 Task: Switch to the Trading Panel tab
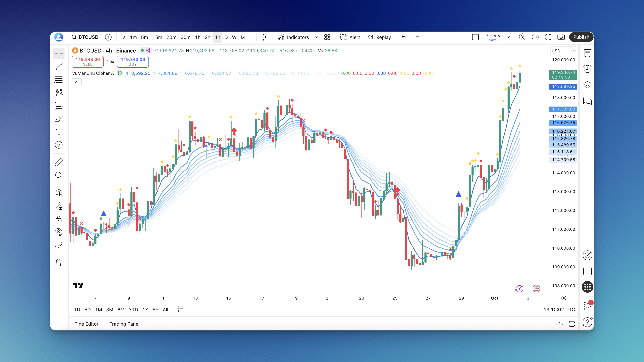[x=124, y=324]
